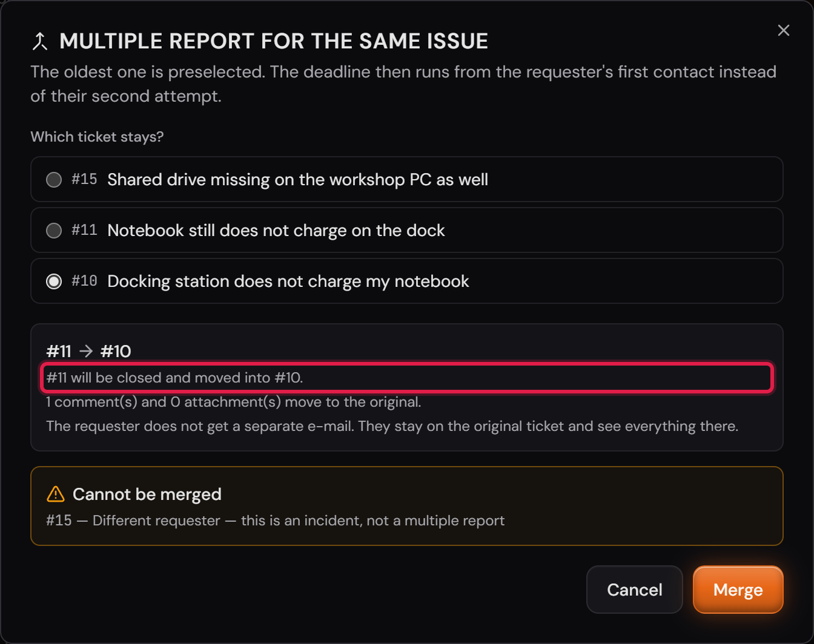This screenshot has width=814, height=644.
Task: Click the arrow between #11 and #10
Action: pos(86,351)
